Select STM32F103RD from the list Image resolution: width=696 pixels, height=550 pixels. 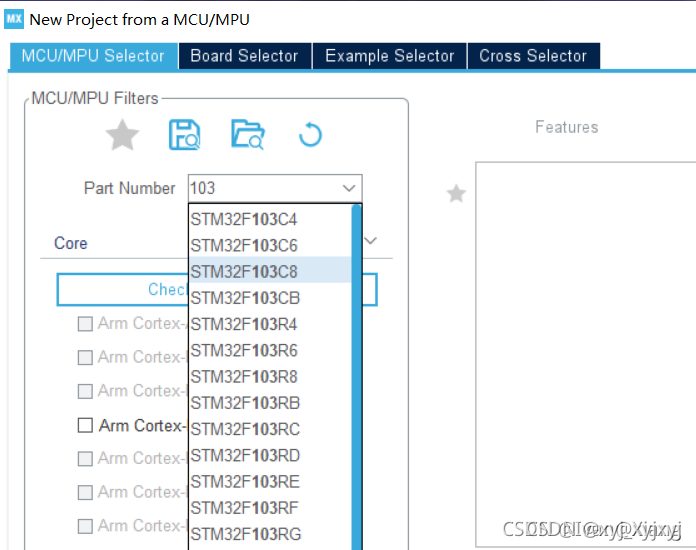coord(270,455)
